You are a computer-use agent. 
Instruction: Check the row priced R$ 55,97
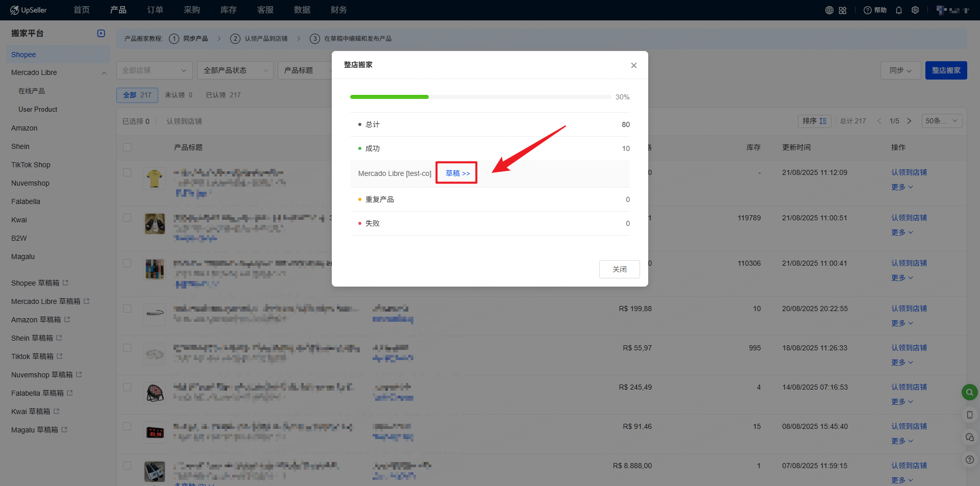127,348
